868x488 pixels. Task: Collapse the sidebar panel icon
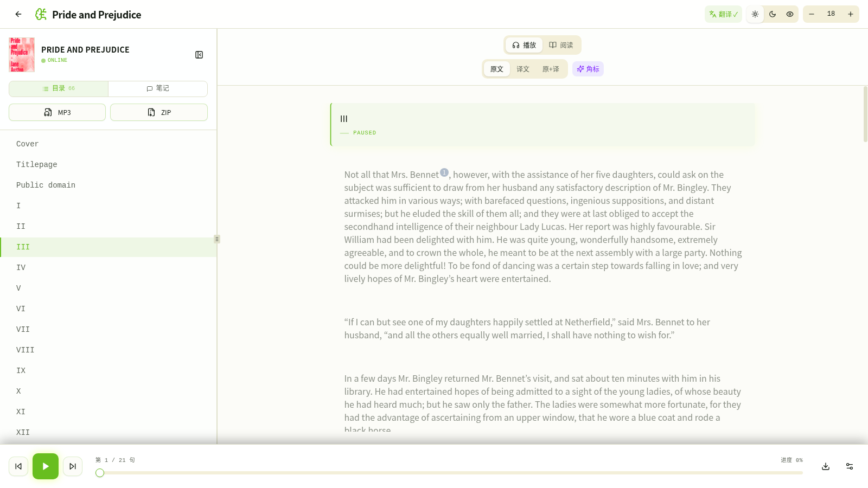tap(199, 55)
